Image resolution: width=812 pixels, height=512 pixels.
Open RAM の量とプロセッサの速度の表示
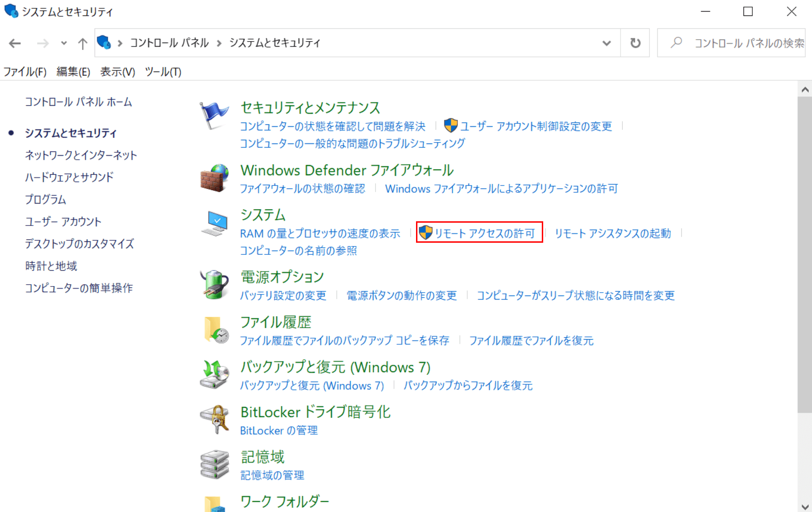(320, 233)
